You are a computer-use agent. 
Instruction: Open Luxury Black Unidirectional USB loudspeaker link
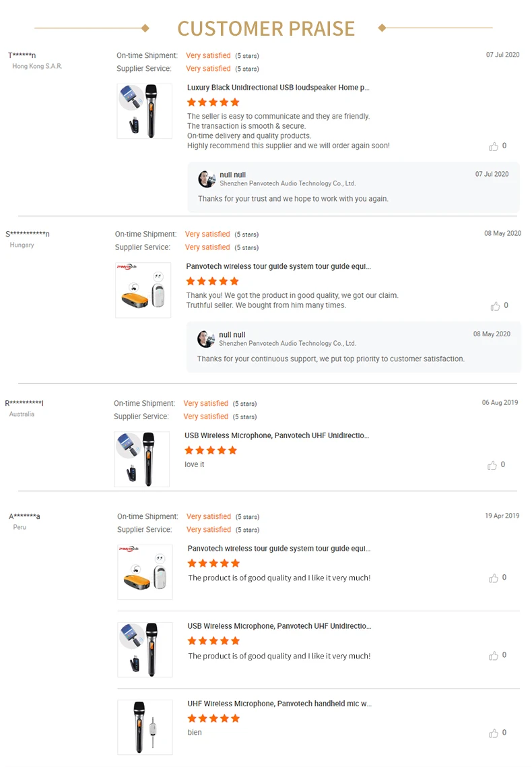pos(278,88)
